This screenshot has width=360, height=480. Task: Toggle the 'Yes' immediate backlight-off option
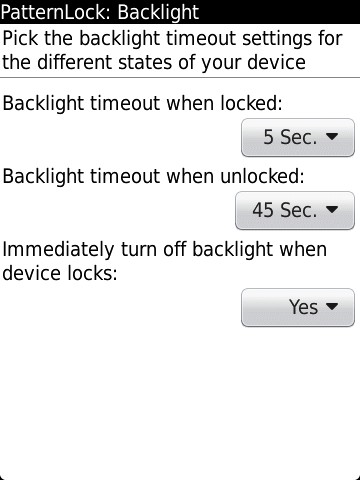pos(303,307)
